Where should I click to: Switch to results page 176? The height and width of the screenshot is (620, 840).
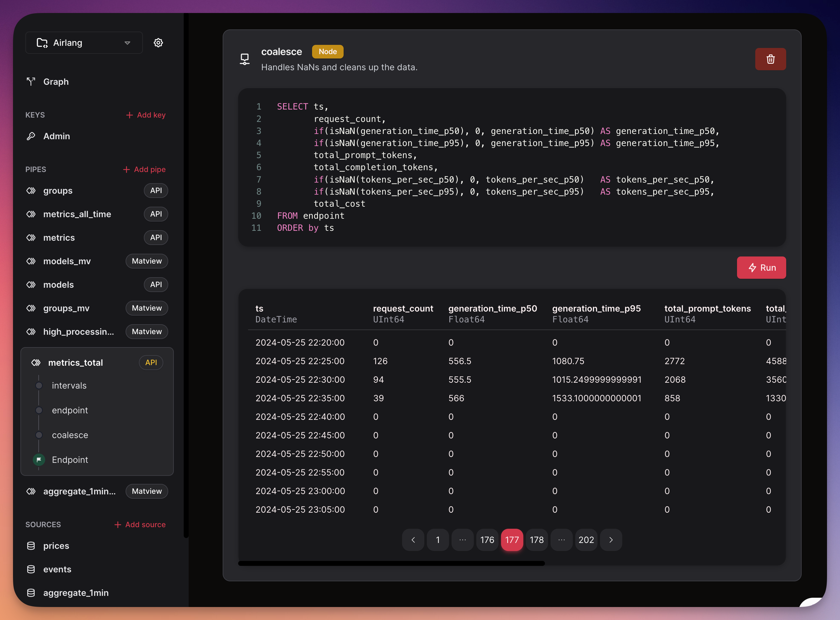pos(487,540)
